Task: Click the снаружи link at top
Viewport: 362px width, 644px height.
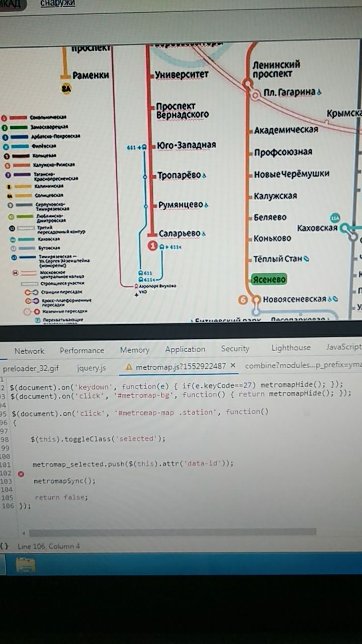Action: point(58,4)
